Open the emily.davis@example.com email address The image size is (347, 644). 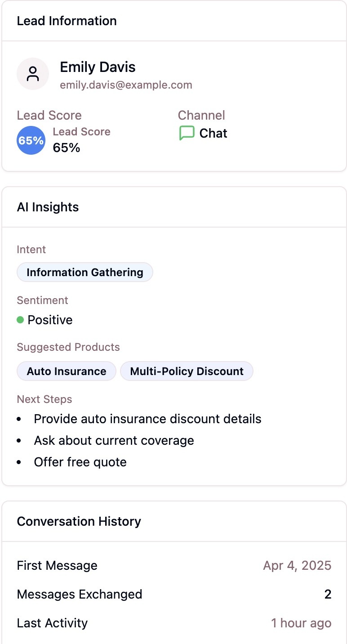[126, 85]
